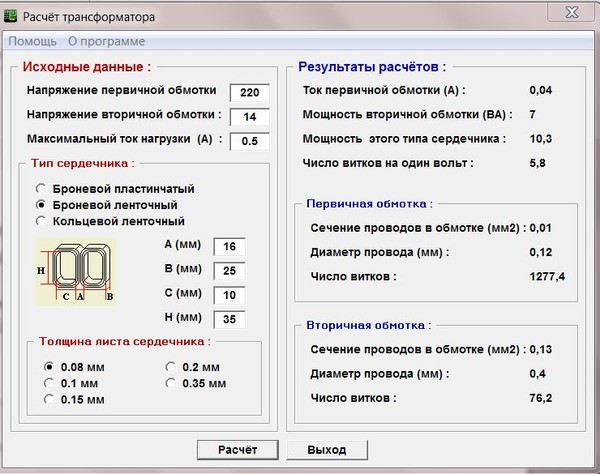Click the Толщина листа сердечника label
Image resolution: width=600 pixels, height=474 pixels.
(125, 341)
